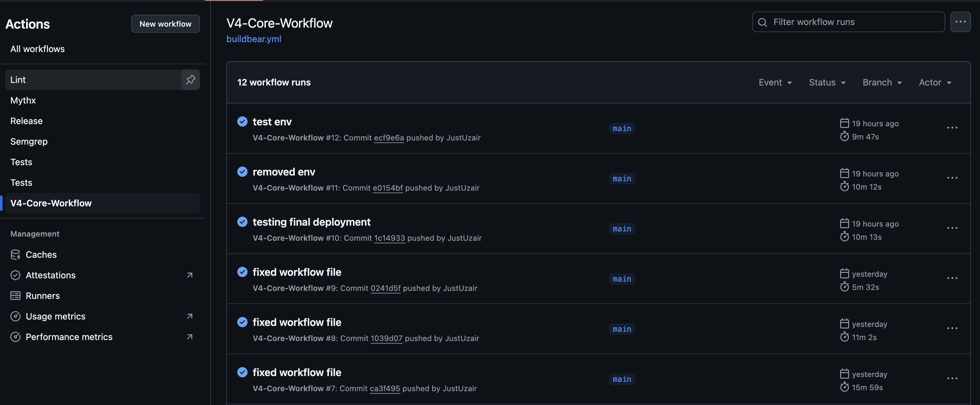980x405 pixels.
Task: Open the kebab menu next to filter box
Action: (961, 22)
